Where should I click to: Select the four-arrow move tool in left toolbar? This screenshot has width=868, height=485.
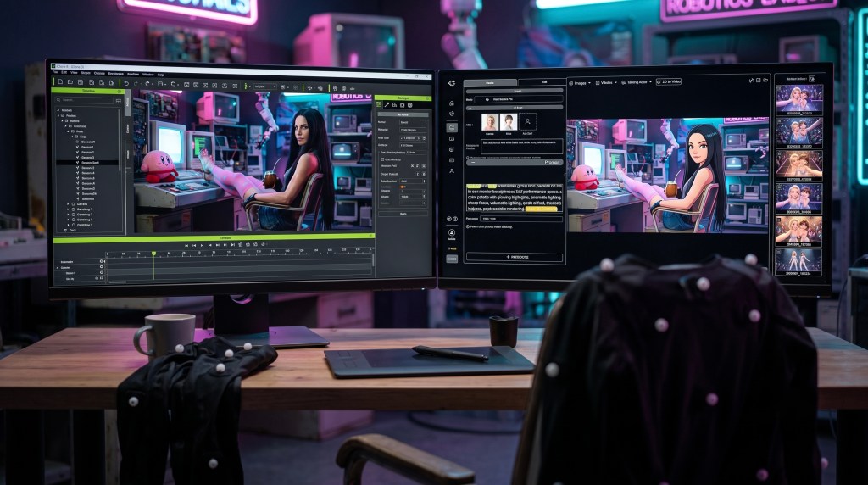[x=309, y=87]
